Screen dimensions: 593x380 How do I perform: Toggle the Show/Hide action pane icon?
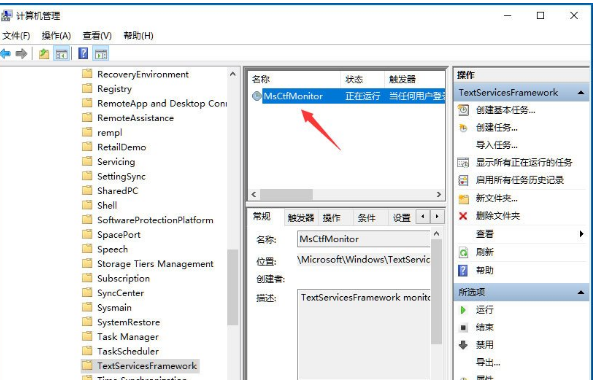point(101,54)
